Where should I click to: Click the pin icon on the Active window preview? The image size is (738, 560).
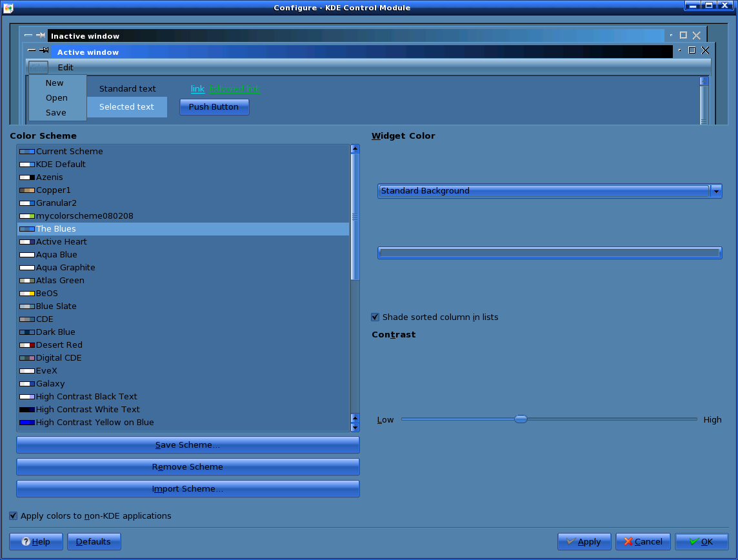44,50
